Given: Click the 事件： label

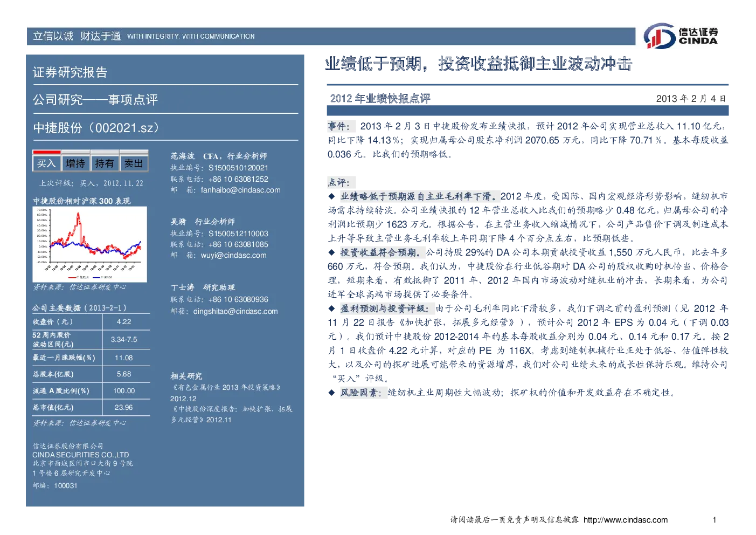Looking at the screenshot, I should click(340, 126).
